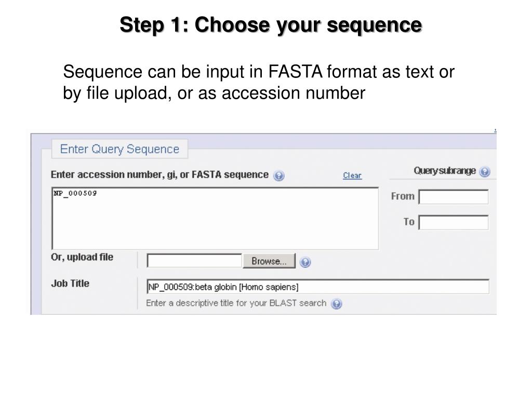Screen dimensions: 532x399
Task: Open the Query subrange help icon
Action: click(485, 171)
